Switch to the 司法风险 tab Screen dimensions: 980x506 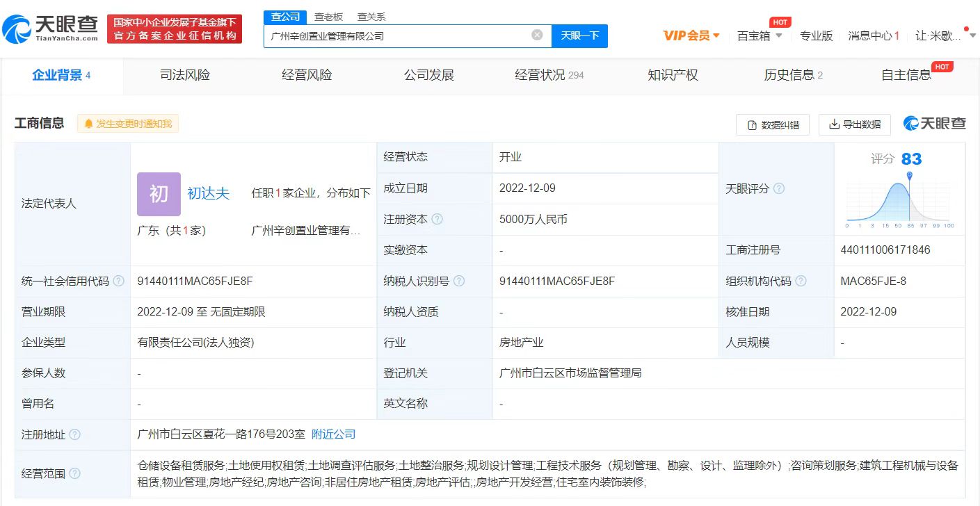[184, 75]
